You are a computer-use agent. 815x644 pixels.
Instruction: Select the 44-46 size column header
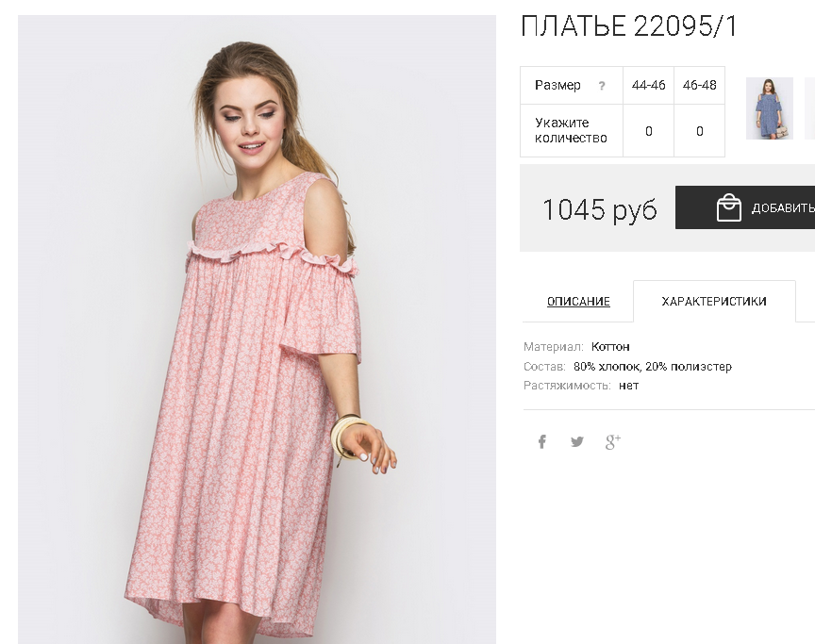pos(649,85)
